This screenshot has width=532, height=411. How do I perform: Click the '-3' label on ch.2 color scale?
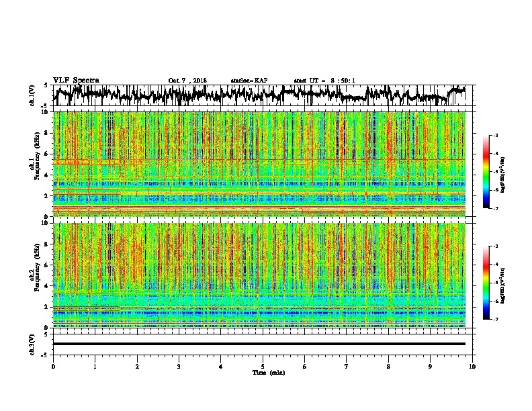point(495,246)
